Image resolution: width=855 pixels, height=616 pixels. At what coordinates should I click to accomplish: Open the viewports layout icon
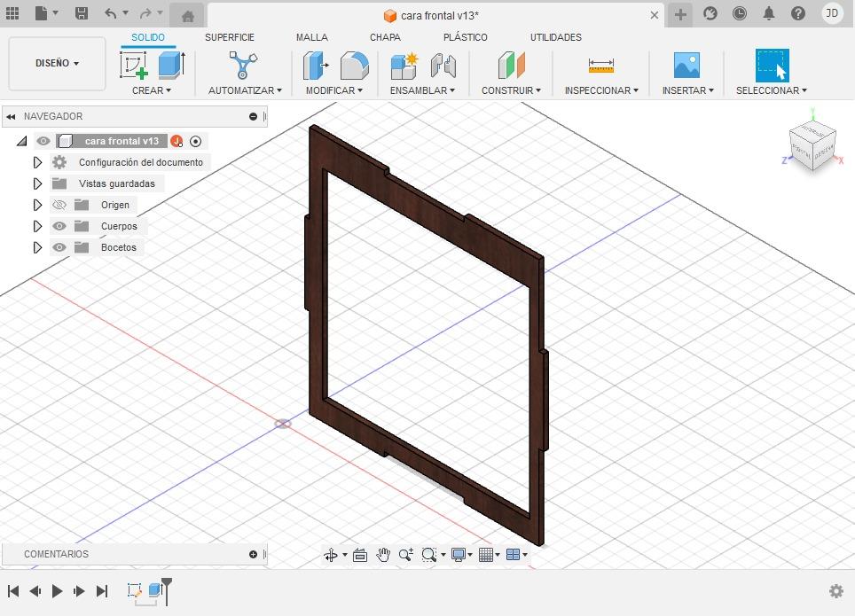(514, 555)
